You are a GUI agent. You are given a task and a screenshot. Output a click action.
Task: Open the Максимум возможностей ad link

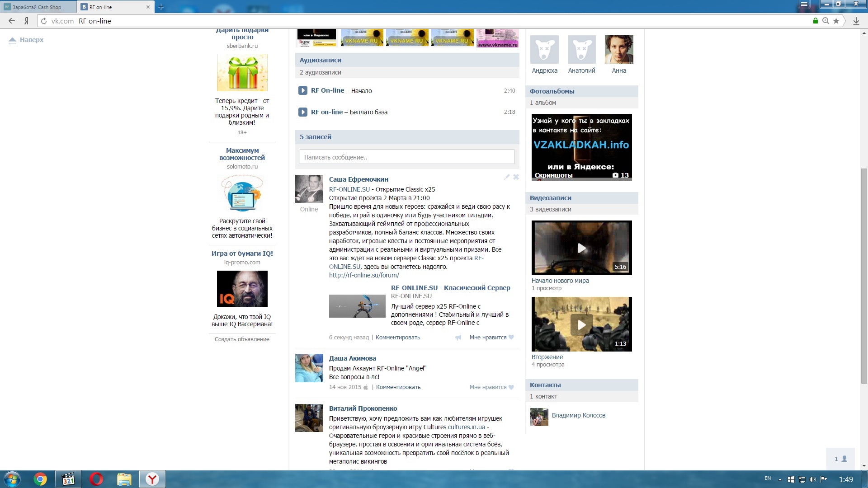click(x=242, y=154)
